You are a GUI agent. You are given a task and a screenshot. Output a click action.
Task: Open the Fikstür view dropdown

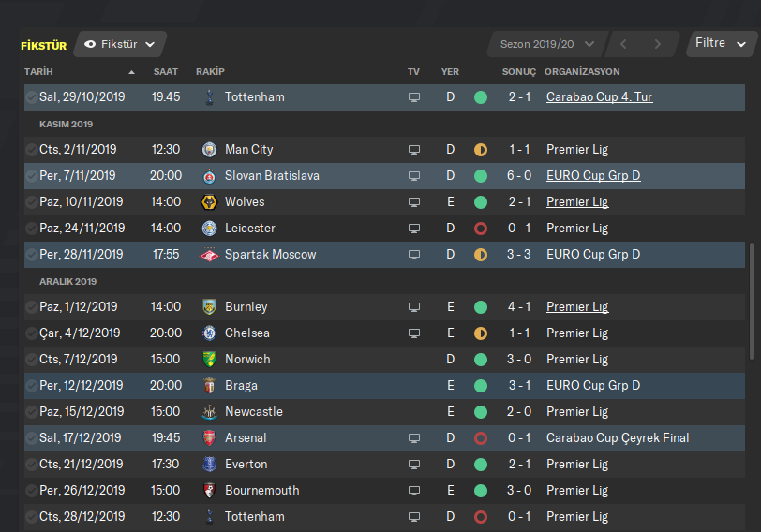(x=120, y=44)
